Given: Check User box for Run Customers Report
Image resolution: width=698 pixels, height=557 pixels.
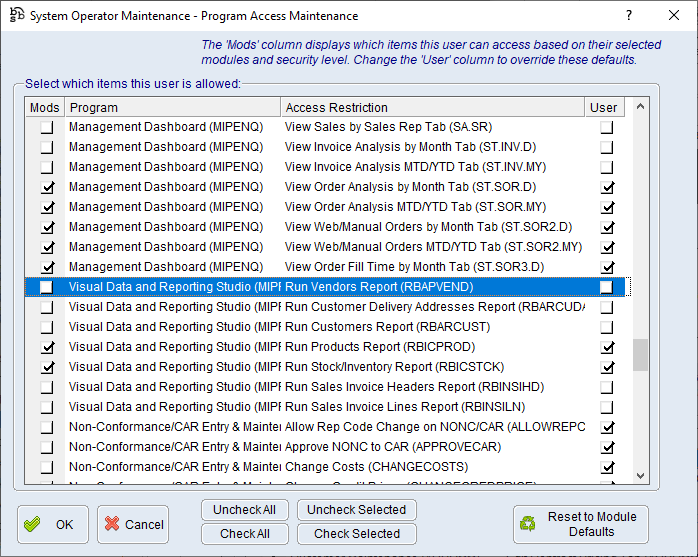Looking at the screenshot, I should pos(605,327).
